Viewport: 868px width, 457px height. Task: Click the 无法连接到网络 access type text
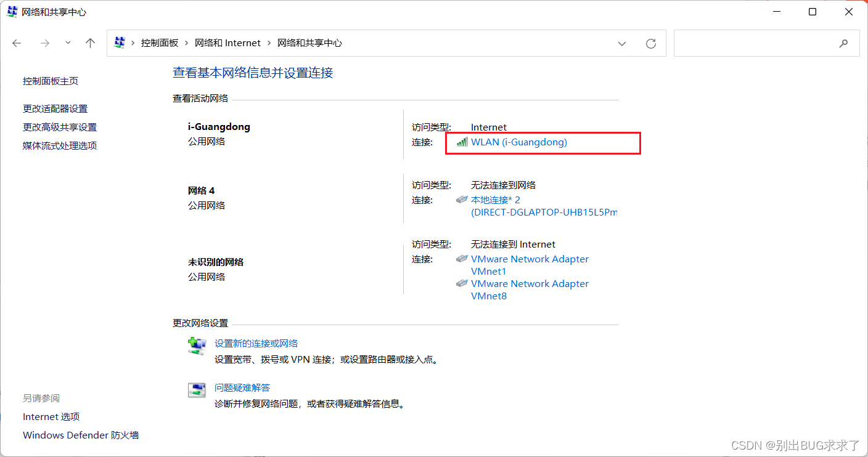click(x=504, y=185)
